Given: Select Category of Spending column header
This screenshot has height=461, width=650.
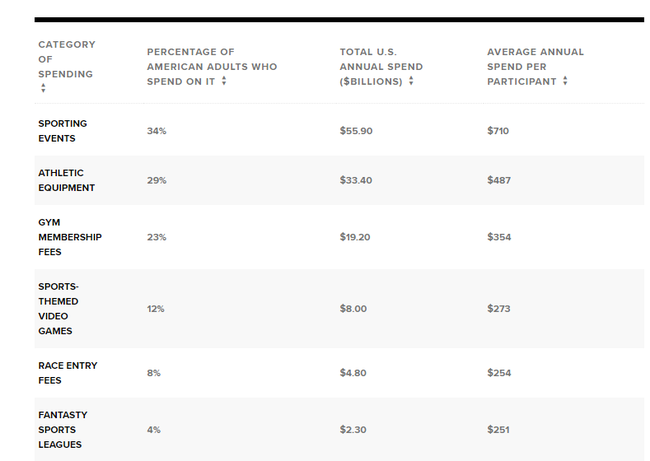Looking at the screenshot, I should coord(67,59).
